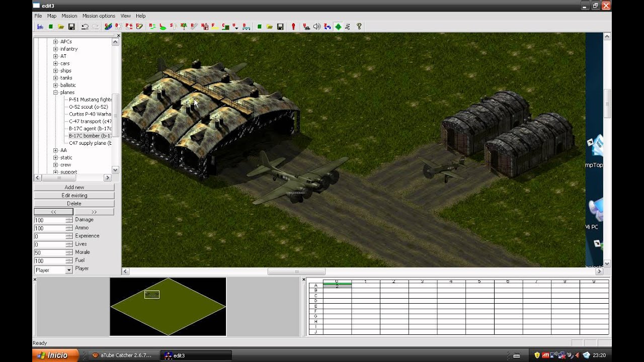Click the Fuel spinner arrows
This screenshot has width=644, height=362.
pos(69,260)
